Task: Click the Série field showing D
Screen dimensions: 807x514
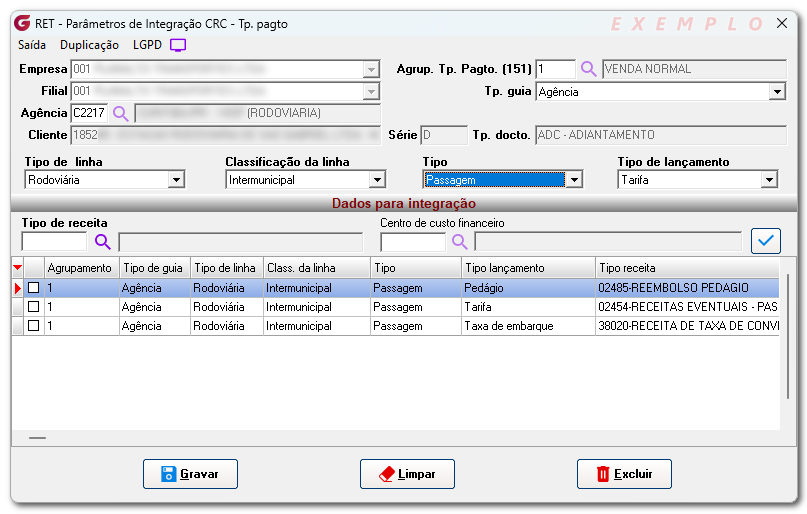Action: (x=444, y=135)
